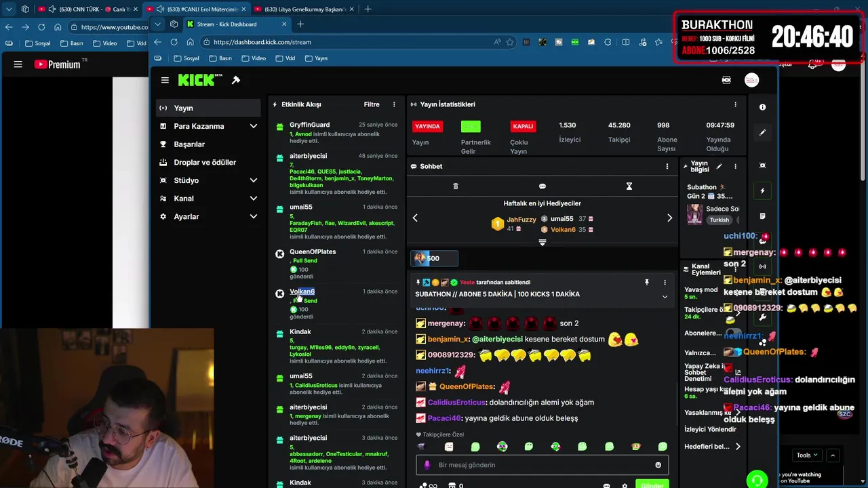Open the emoji picker in message box

(x=658, y=465)
